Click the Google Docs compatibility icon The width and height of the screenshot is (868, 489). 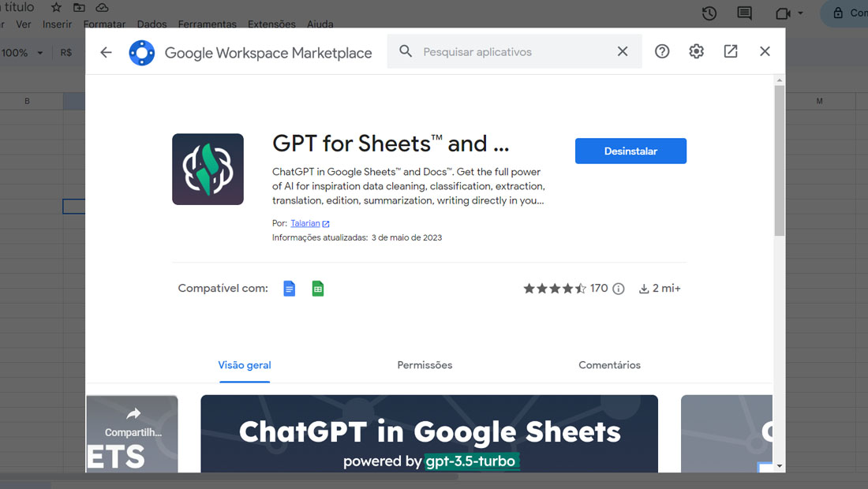289,289
